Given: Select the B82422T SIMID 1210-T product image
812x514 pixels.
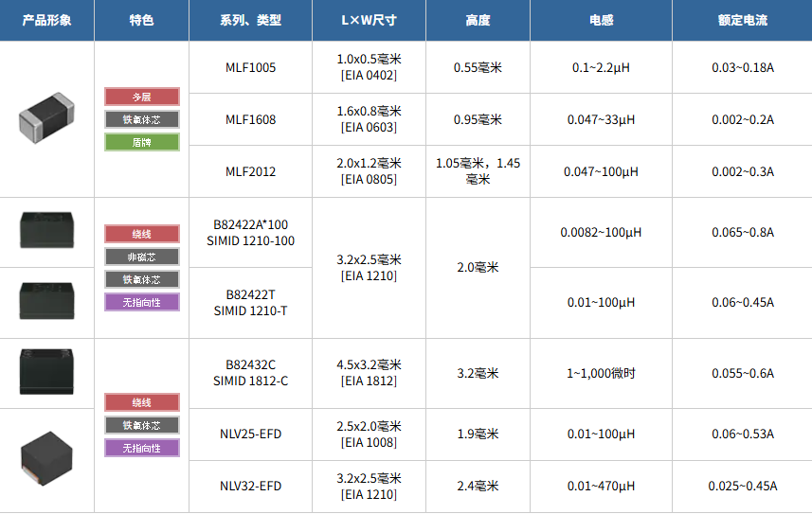Looking at the screenshot, I should [46, 301].
